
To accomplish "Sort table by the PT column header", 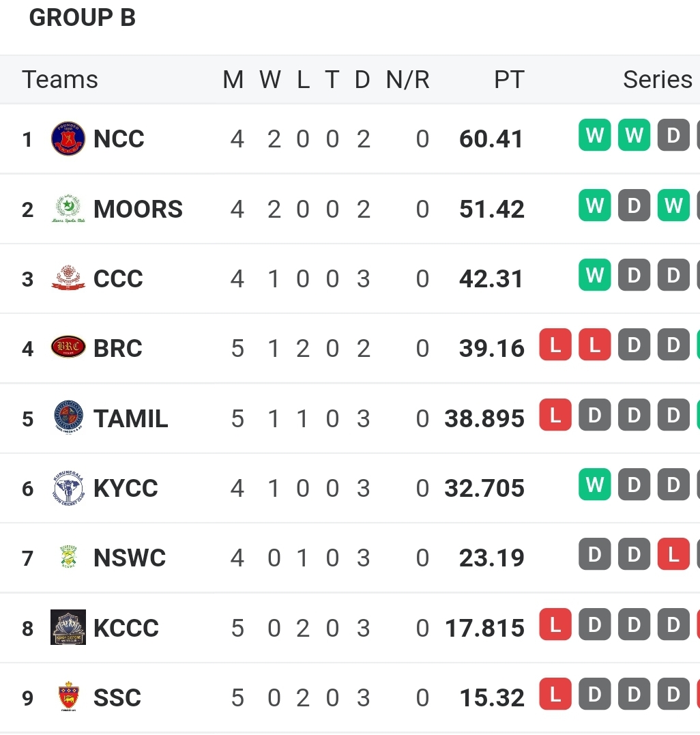I will click(x=509, y=80).
